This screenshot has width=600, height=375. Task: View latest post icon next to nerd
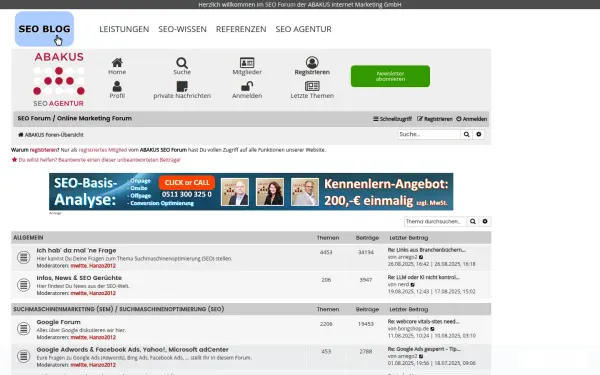(x=412, y=285)
